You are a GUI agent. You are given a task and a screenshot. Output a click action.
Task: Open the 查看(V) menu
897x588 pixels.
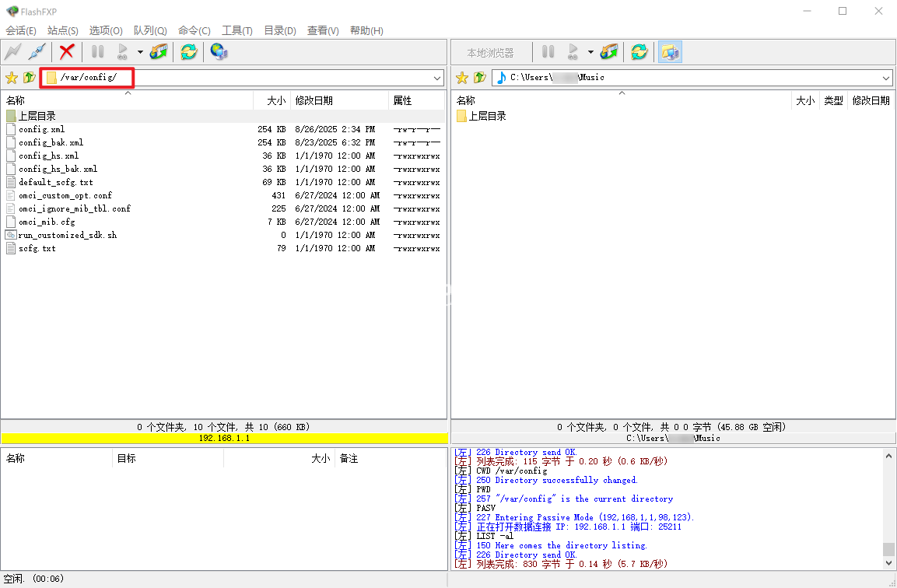click(323, 30)
